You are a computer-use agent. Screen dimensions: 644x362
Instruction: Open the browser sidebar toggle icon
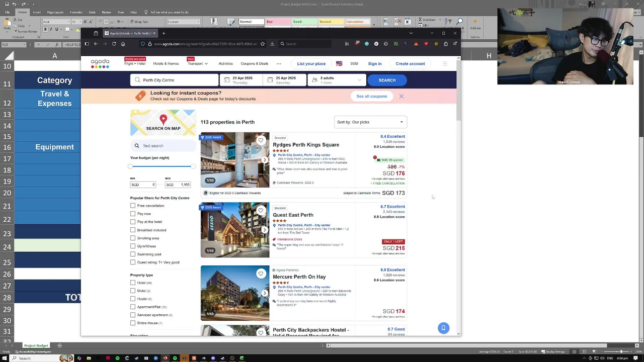pos(87,44)
